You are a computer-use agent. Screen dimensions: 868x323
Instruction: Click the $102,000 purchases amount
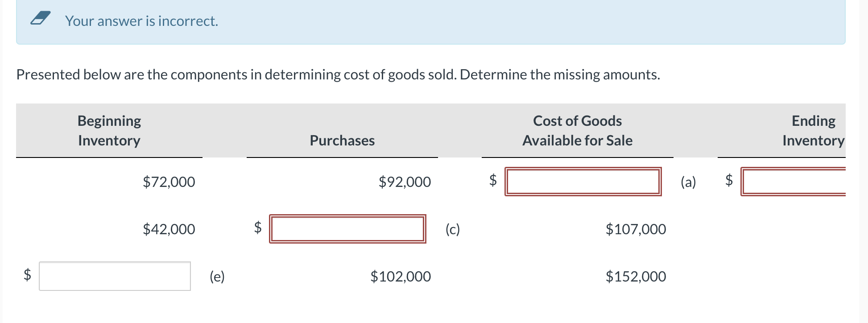click(x=401, y=277)
